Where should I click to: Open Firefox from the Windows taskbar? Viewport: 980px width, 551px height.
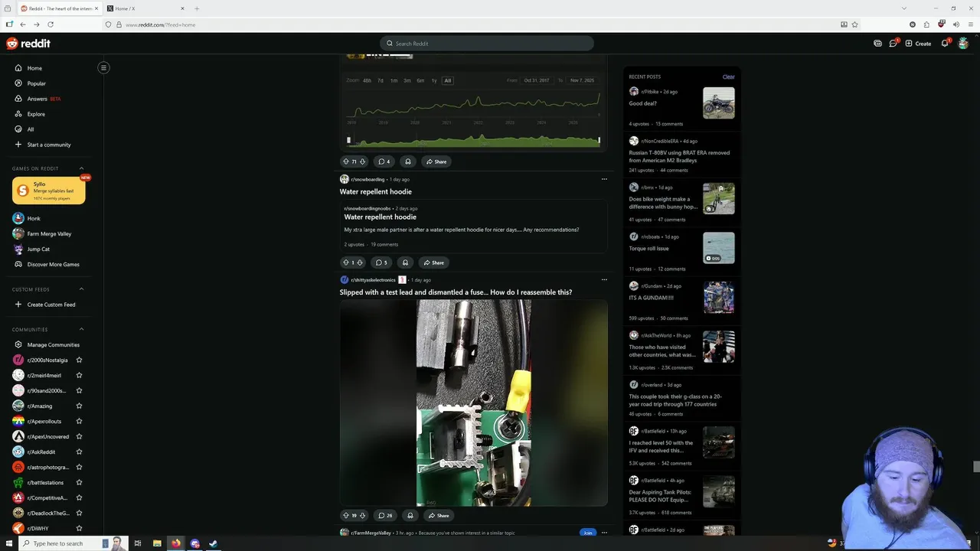[176, 543]
